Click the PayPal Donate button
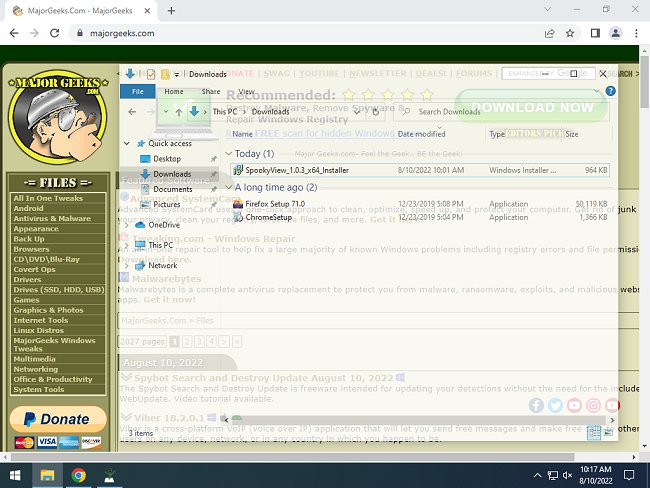650x488 pixels. coord(58,419)
